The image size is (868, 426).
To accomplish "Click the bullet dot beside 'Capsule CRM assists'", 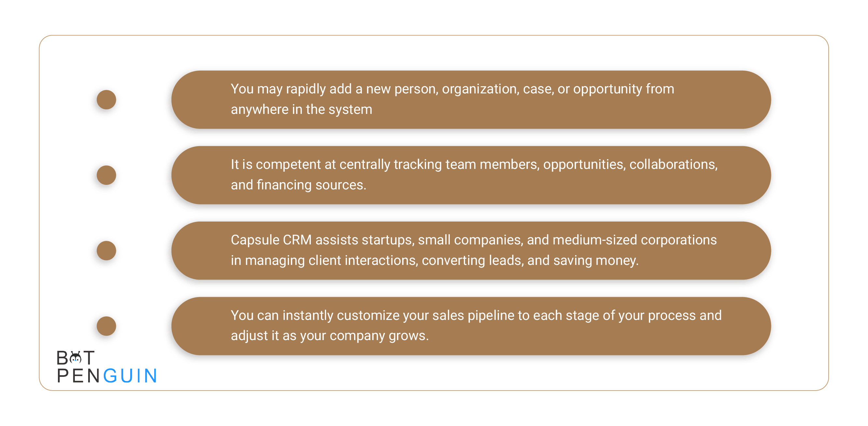I will [106, 251].
